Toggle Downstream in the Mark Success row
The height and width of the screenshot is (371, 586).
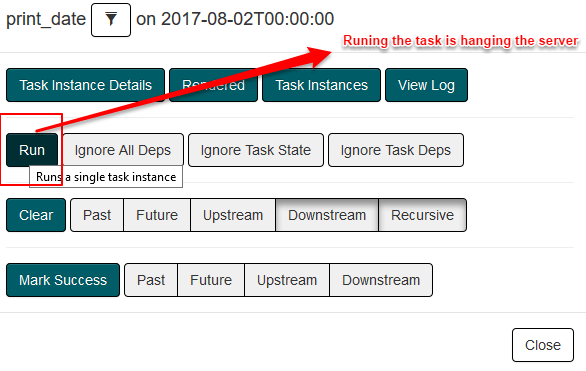coord(381,280)
